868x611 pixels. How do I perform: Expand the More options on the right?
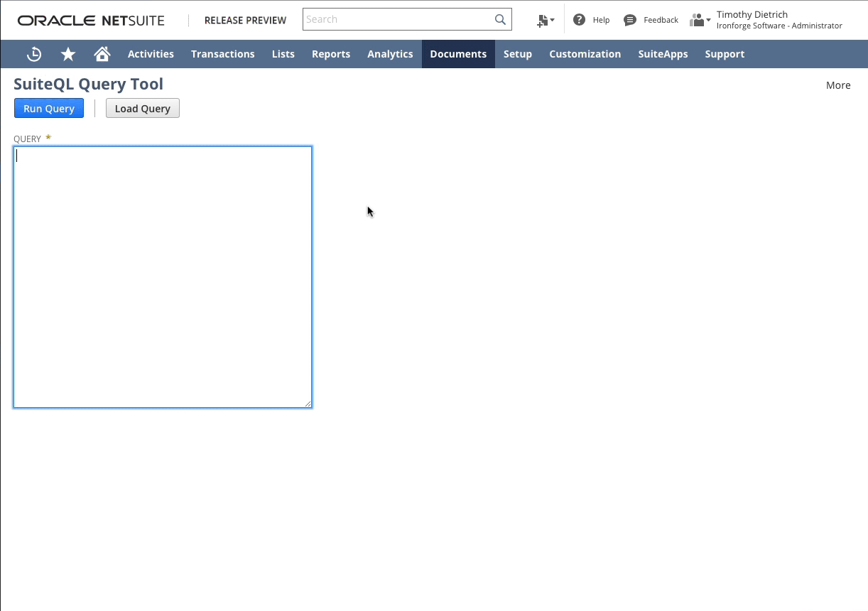[x=838, y=85]
